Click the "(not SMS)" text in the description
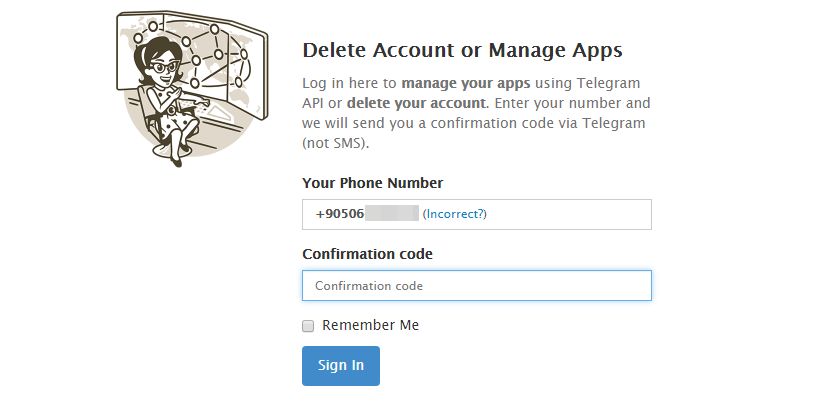The height and width of the screenshot is (405, 814). point(335,143)
